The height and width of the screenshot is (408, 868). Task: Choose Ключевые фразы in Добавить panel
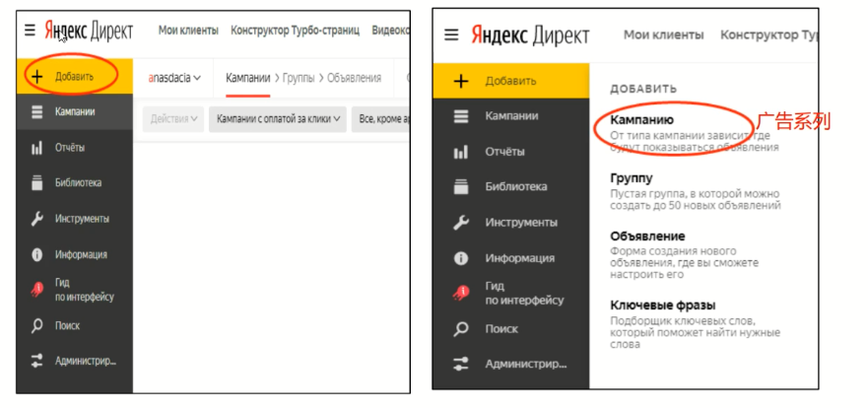tap(663, 306)
